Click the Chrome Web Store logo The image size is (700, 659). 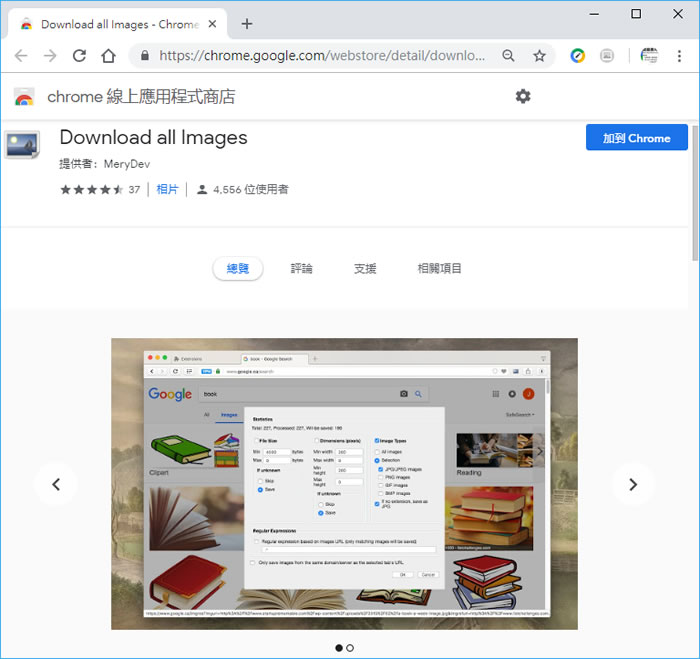[x=24, y=96]
